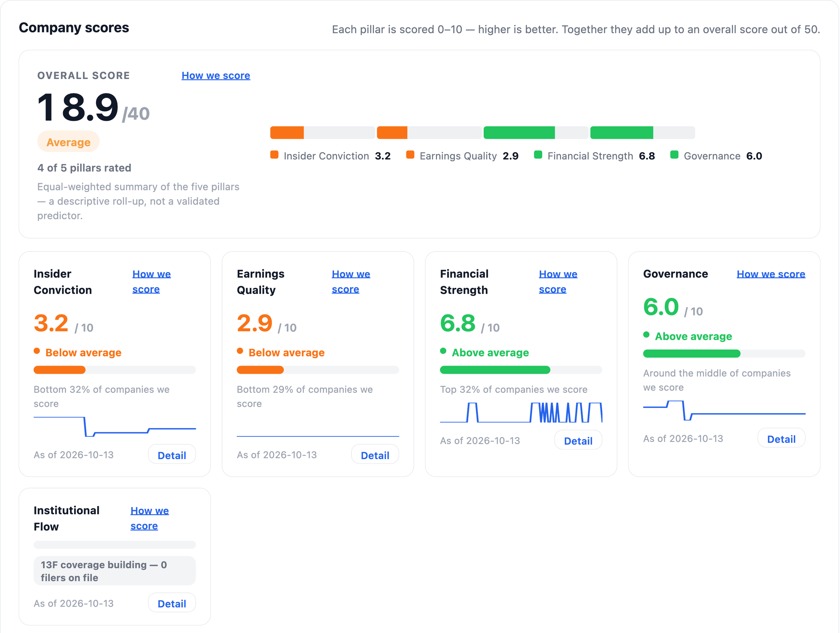Viewport: 840px width, 633px height.
Task: Click the green Governance legend swatch
Action: pyautogui.click(x=674, y=155)
